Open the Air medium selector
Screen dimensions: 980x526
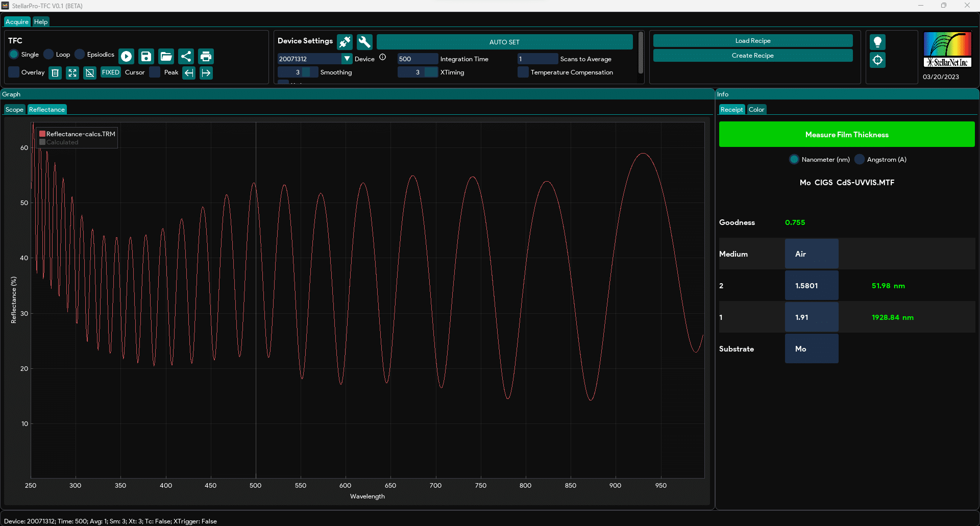812,254
